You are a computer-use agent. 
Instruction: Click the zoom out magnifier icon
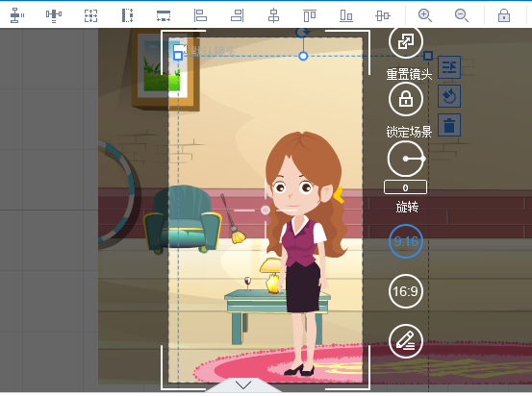[x=462, y=15]
